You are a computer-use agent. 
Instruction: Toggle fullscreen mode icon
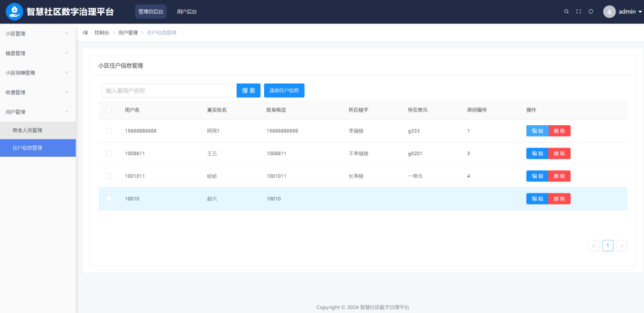pos(578,12)
